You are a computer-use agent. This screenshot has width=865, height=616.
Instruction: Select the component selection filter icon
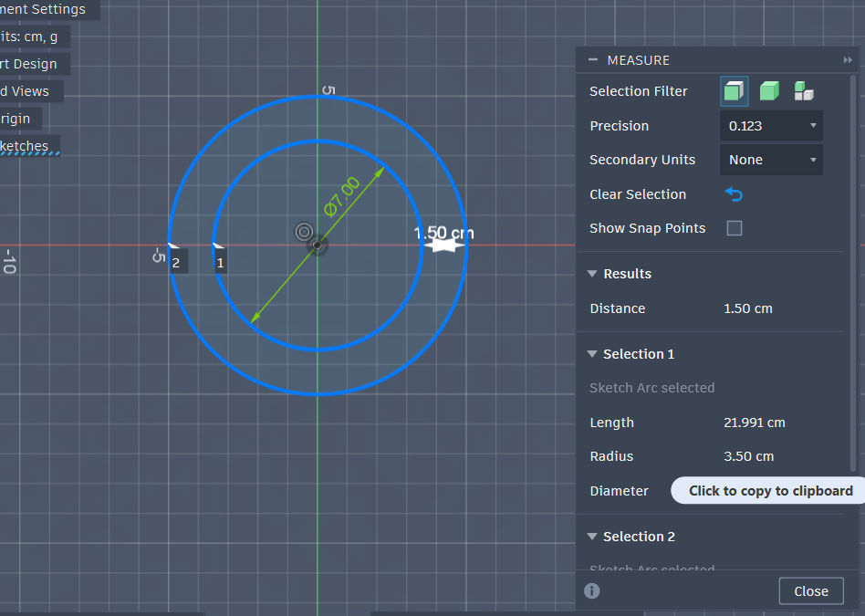point(804,91)
